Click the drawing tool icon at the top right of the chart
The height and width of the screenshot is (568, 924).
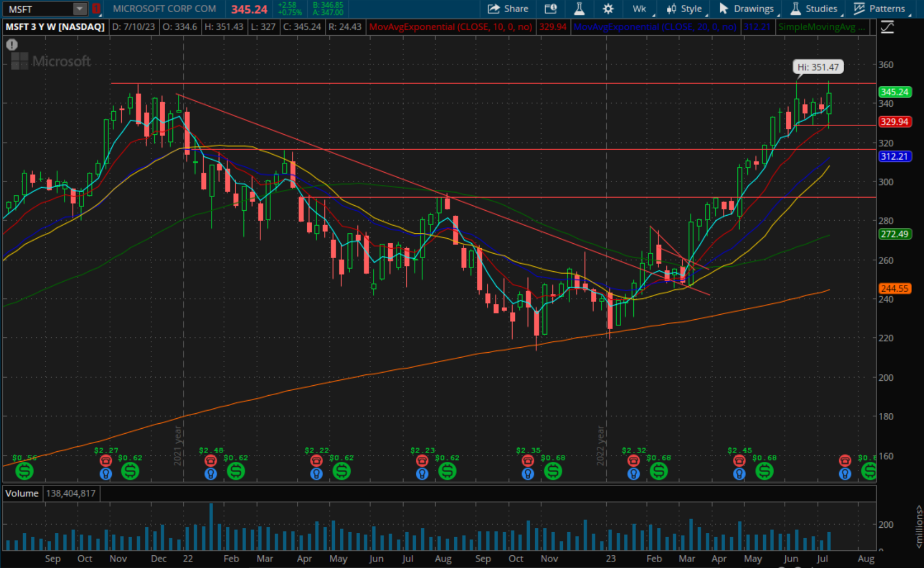pos(887,26)
